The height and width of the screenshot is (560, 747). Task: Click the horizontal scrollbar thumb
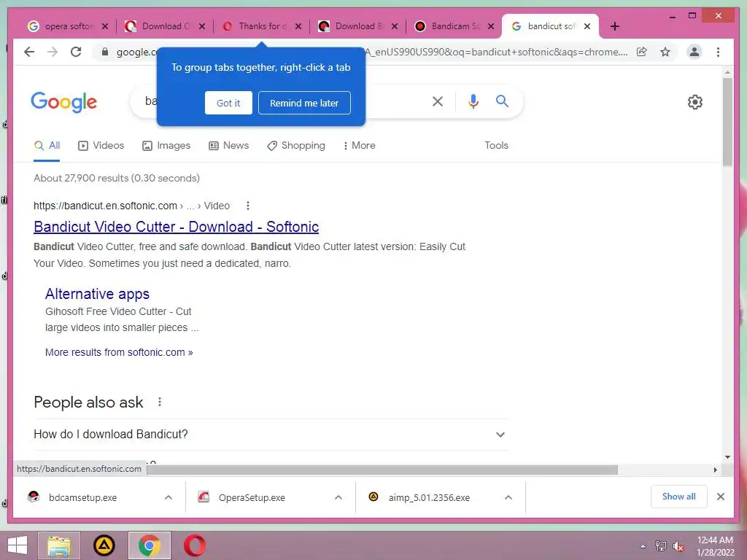382,470
